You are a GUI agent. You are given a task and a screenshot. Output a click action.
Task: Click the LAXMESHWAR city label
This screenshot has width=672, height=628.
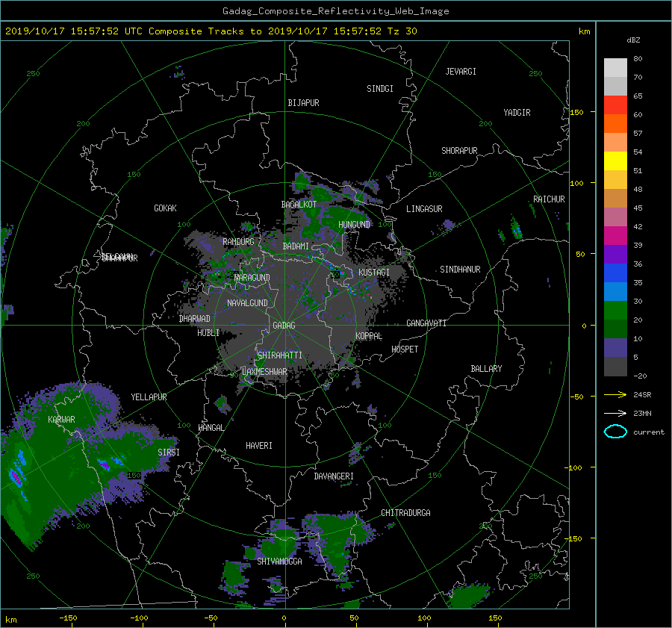coord(264,372)
